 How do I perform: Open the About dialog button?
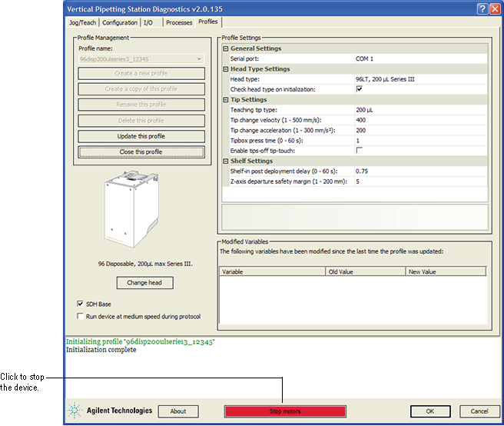pos(178,411)
